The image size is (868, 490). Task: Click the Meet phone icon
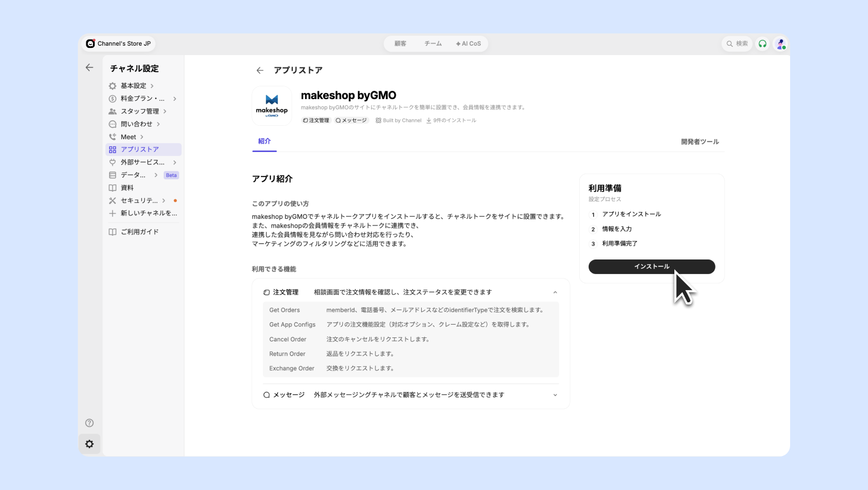point(112,137)
